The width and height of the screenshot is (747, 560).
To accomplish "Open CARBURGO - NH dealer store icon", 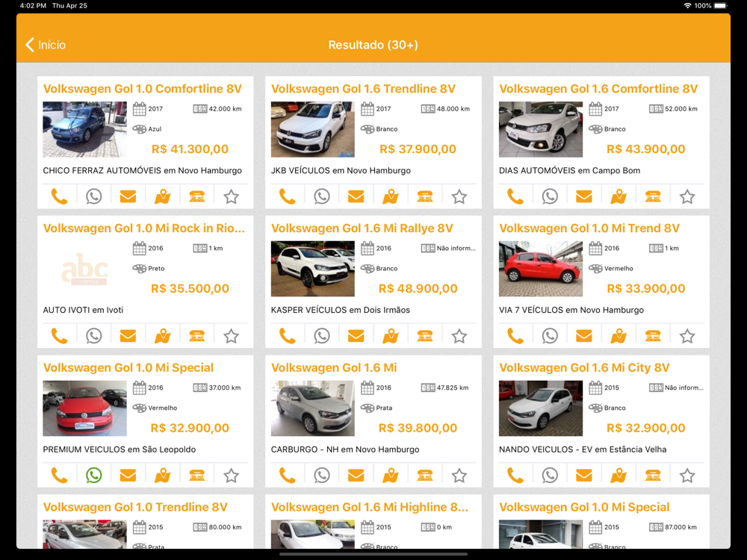I will coord(425,475).
